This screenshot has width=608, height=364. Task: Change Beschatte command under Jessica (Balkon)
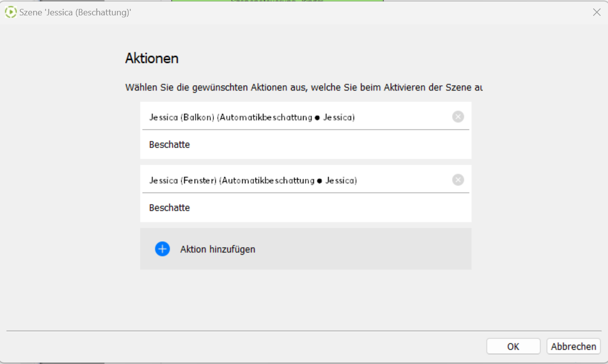[169, 145]
